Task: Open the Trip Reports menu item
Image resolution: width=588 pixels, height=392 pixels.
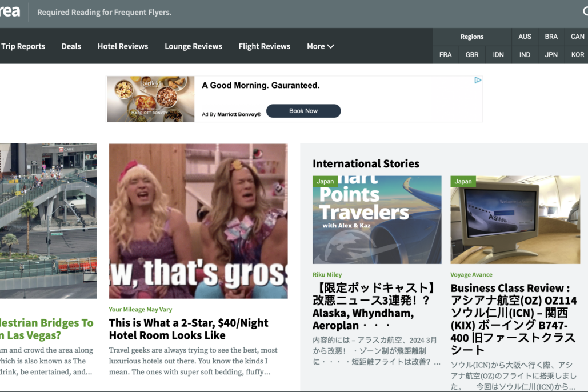Action: 23,46
